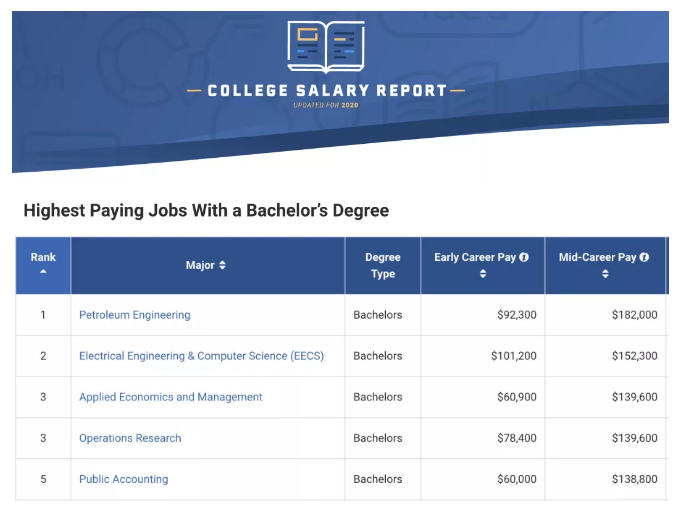
Task: Click the Degree Type column header
Action: point(383,265)
